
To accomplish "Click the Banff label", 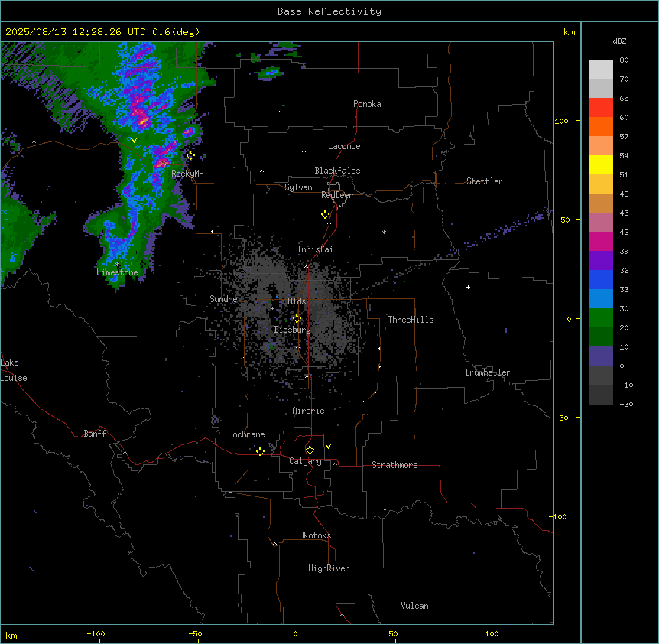I will coord(95,434).
